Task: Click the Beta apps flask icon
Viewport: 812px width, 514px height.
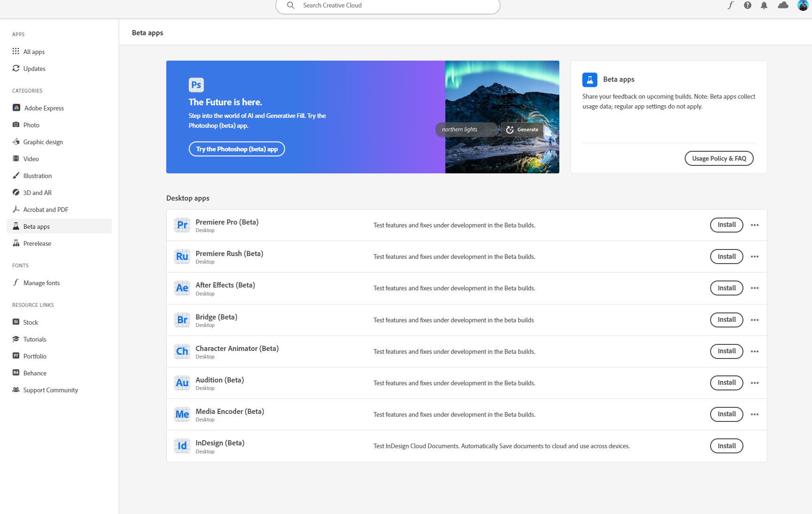Action: coord(589,79)
